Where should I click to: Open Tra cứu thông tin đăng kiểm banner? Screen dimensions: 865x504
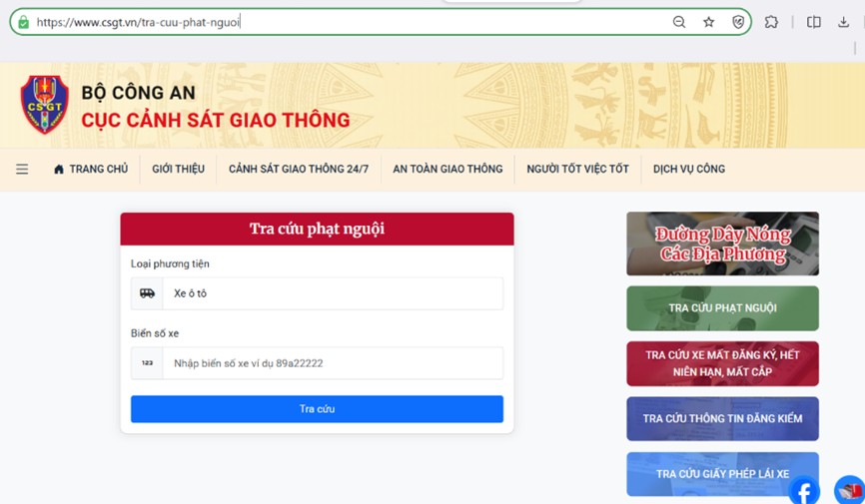[722, 418]
